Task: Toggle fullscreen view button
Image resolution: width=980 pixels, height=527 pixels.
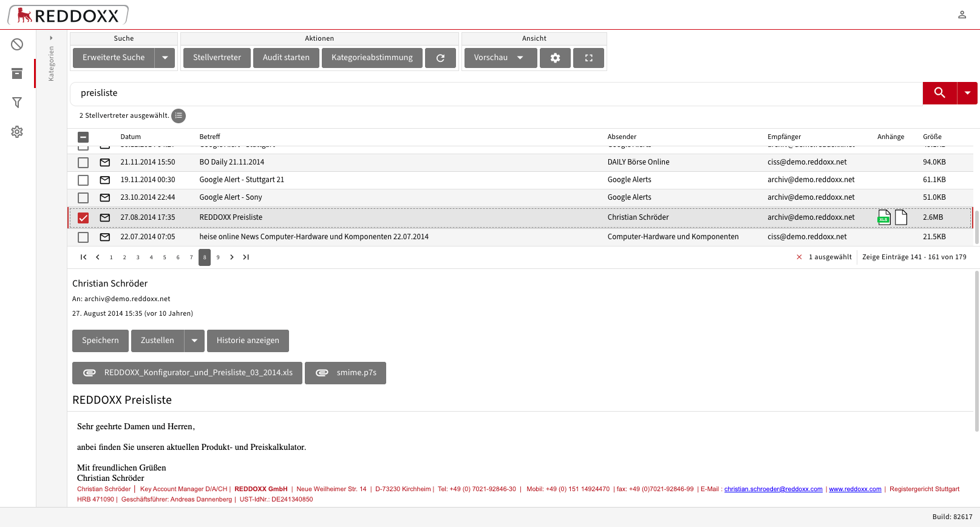Action: pos(588,58)
